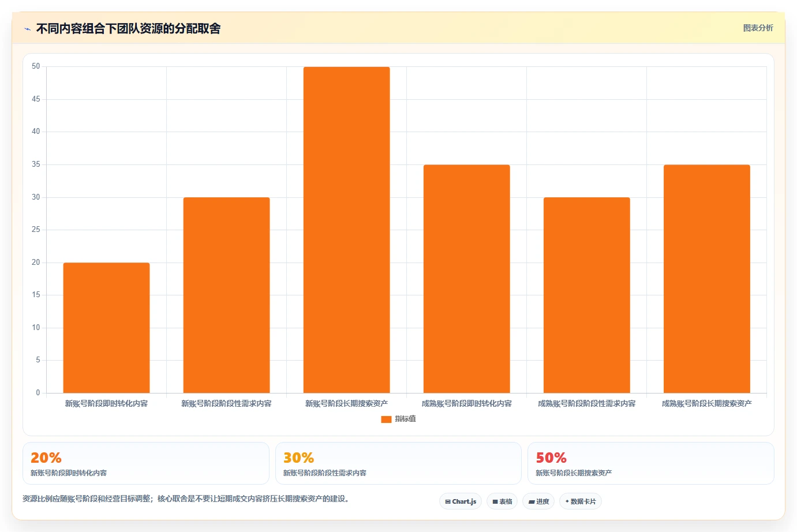Click the 图表分析 label in header
The height and width of the screenshot is (532, 797).
click(x=758, y=28)
